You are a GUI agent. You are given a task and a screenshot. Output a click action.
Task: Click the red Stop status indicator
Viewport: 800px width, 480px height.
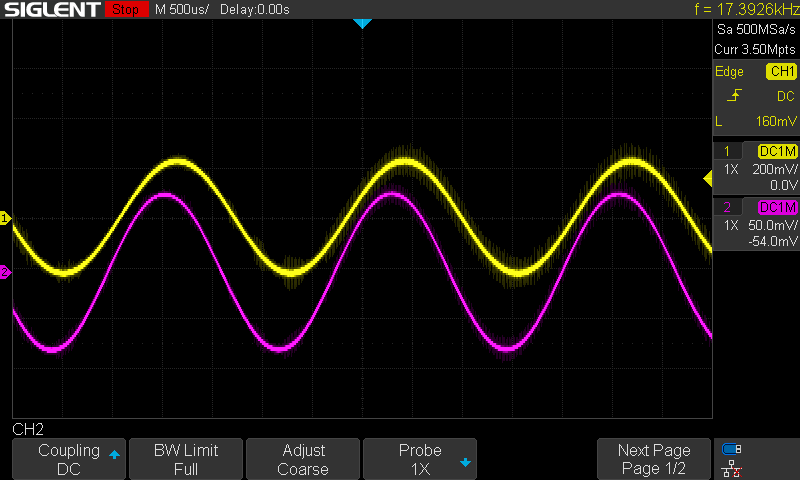pyautogui.click(x=127, y=9)
